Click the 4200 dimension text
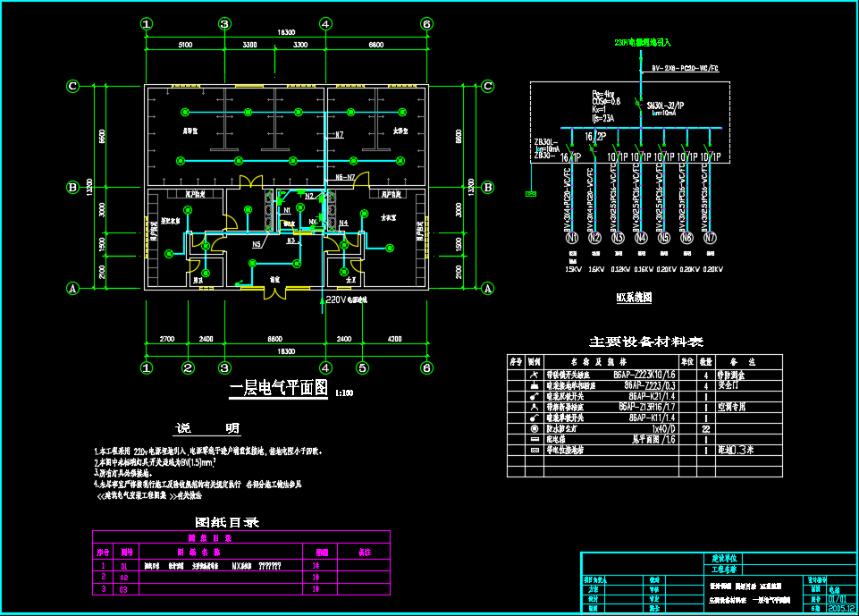The width and height of the screenshot is (859, 616). [x=394, y=339]
